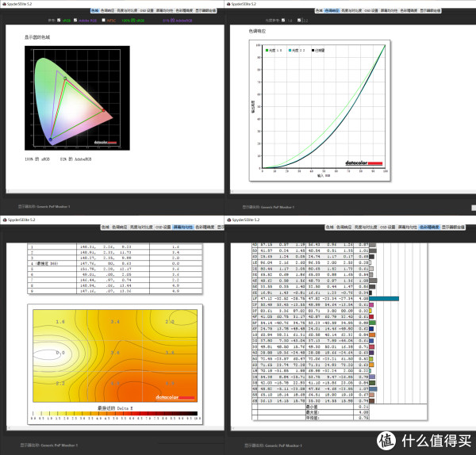Open OSD 设置 tab in top-right tone response window

pos(371,10)
